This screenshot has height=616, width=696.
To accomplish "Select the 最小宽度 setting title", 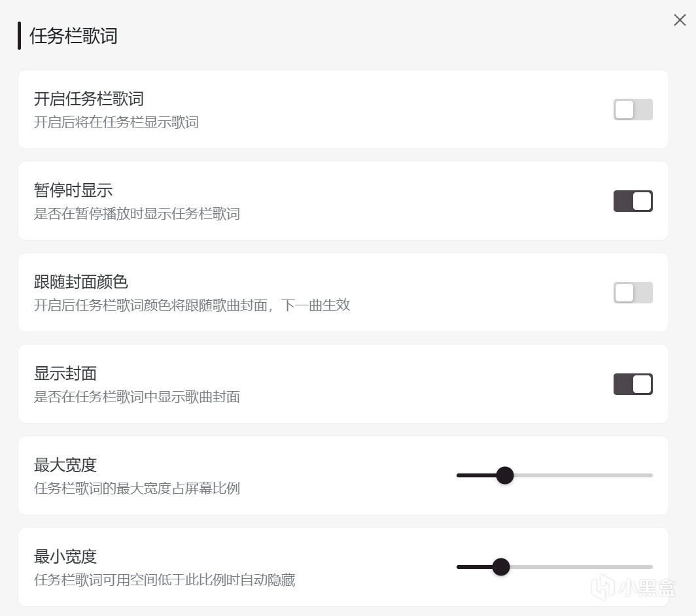I will tap(65, 556).
